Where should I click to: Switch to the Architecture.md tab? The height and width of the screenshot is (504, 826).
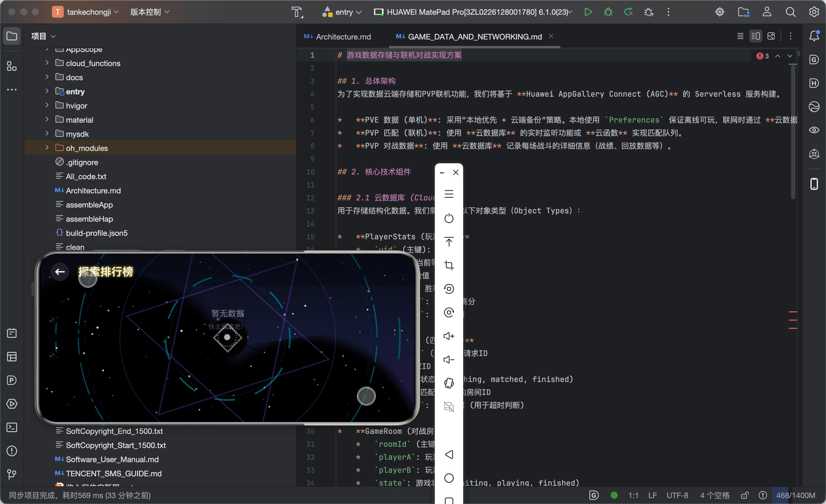337,37
